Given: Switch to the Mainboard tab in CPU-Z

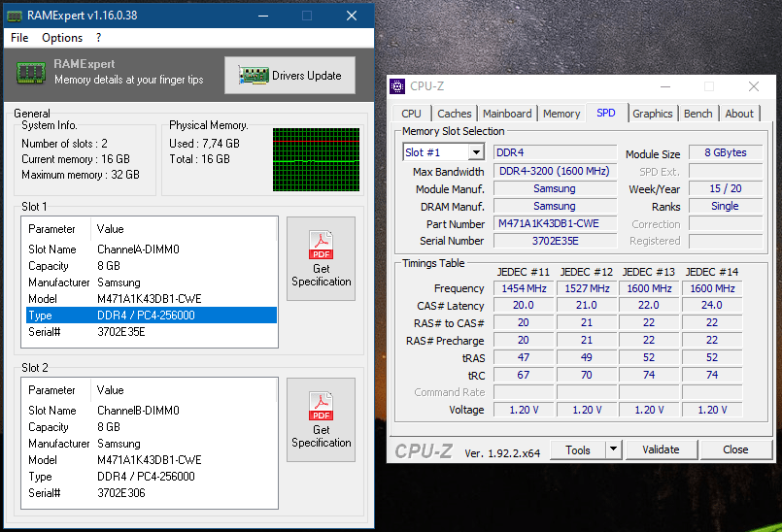Looking at the screenshot, I should coord(507,114).
